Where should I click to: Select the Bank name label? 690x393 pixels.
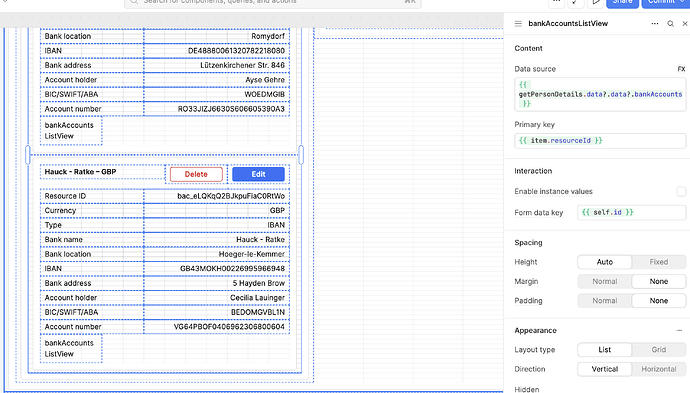point(63,239)
